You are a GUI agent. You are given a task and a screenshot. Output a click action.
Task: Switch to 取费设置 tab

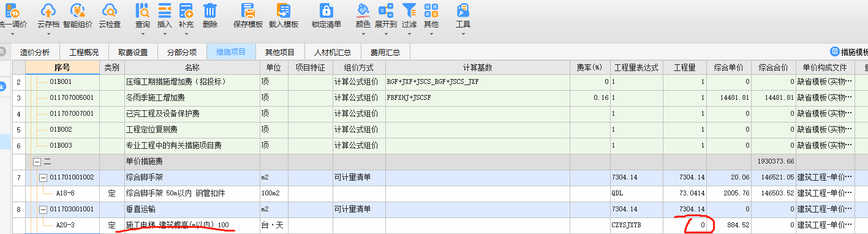click(x=133, y=52)
